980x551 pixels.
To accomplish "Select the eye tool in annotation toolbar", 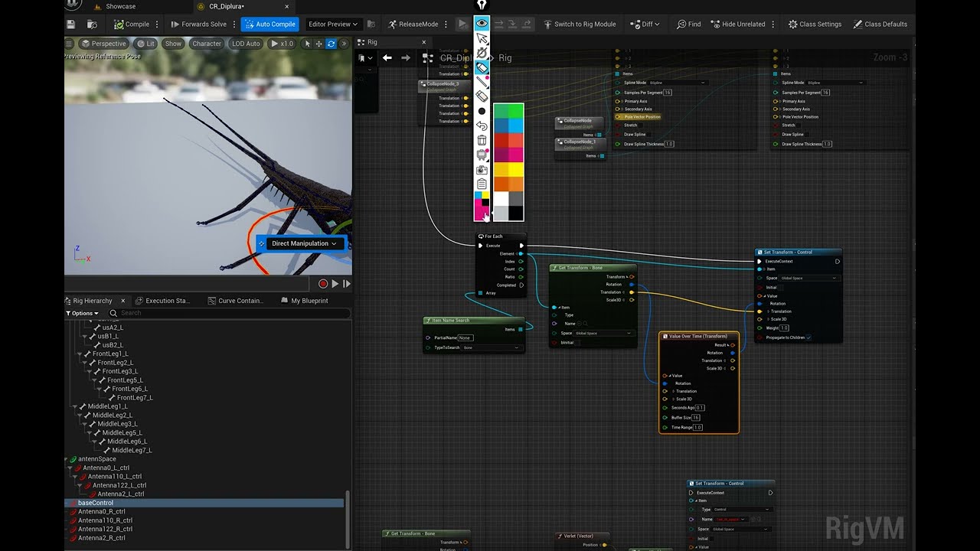I will coord(482,24).
